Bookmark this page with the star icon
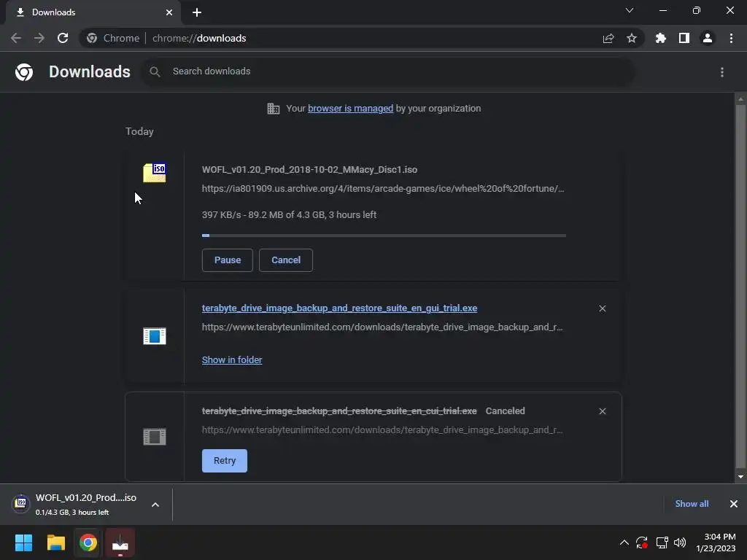Viewport: 747px width, 560px height. pyautogui.click(x=632, y=38)
